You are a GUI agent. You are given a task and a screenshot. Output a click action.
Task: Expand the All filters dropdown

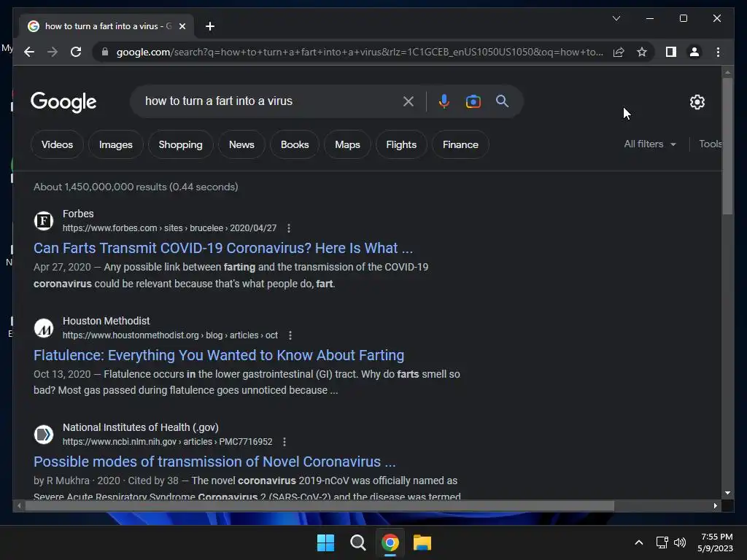click(650, 144)
